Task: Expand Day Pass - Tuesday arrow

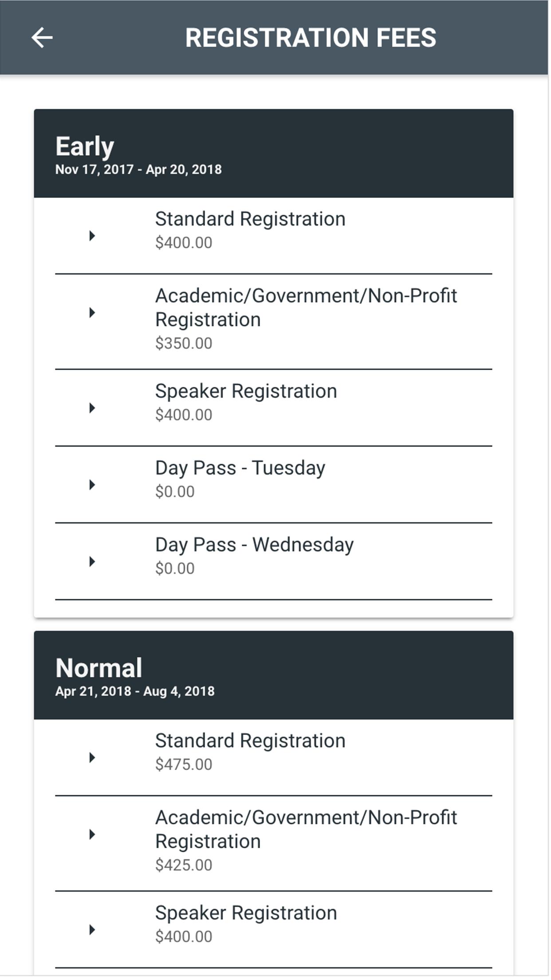Action: tap(92, 485)
